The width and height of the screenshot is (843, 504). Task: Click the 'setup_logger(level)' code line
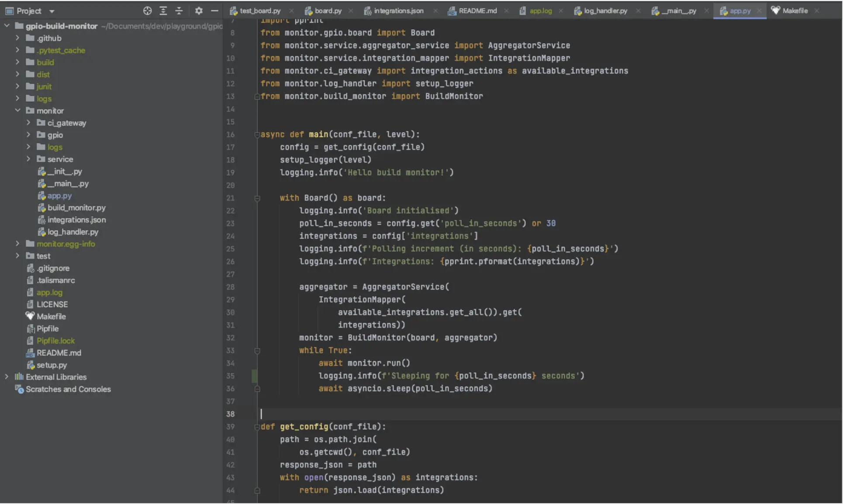click(325, 160)
